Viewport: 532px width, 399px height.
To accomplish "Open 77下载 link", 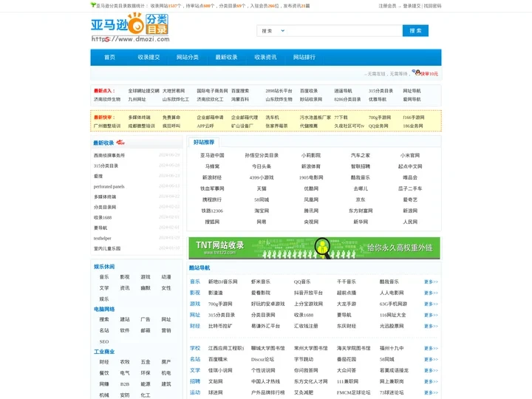I will 341,117.
